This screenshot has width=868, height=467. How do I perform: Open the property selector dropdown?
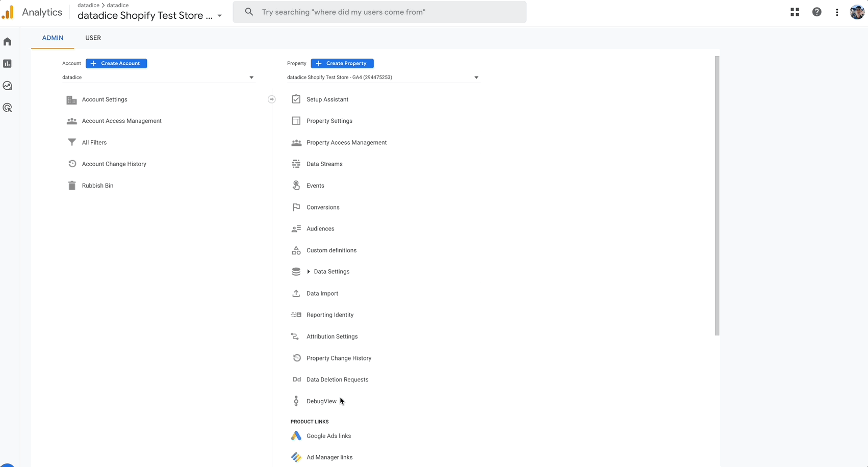click(x=383, y=77)
